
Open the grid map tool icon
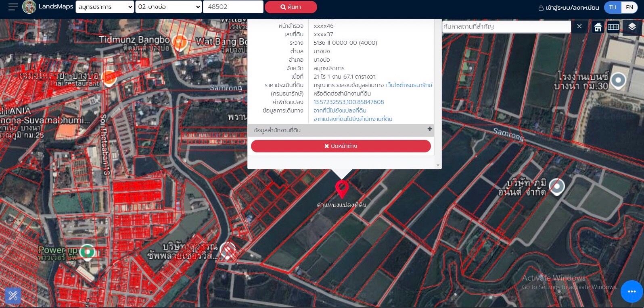coord(613,27)
